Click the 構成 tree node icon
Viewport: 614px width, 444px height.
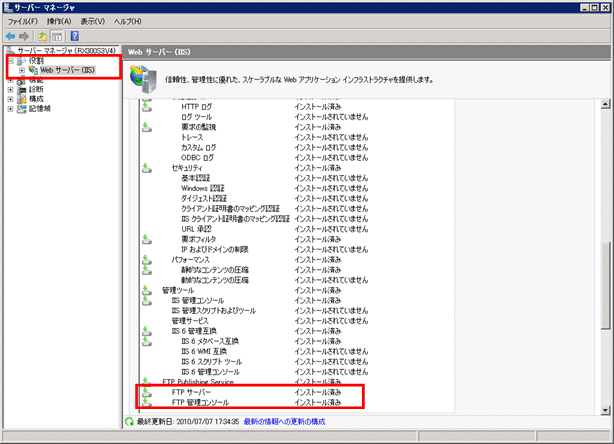[x=22, y=99]
